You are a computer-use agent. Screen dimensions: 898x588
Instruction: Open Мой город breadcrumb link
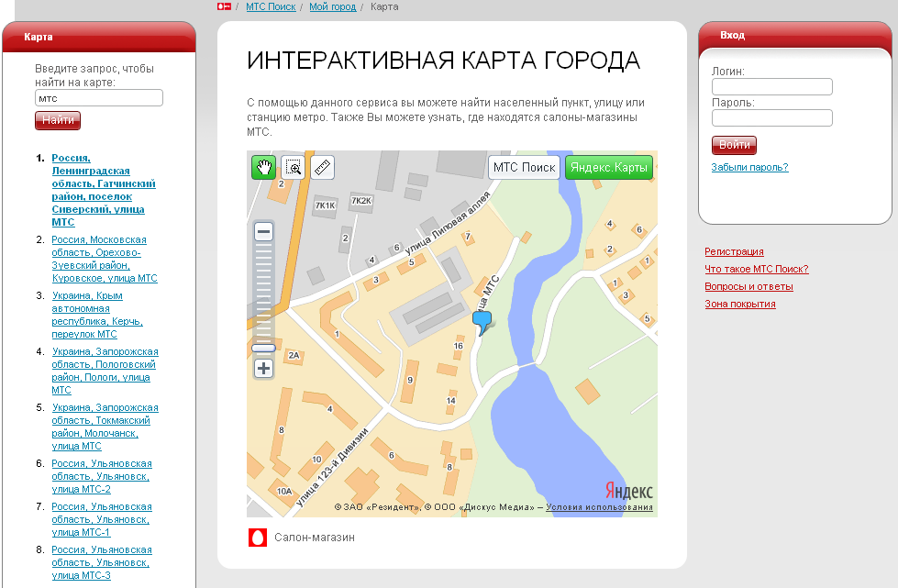click(333, 6)
